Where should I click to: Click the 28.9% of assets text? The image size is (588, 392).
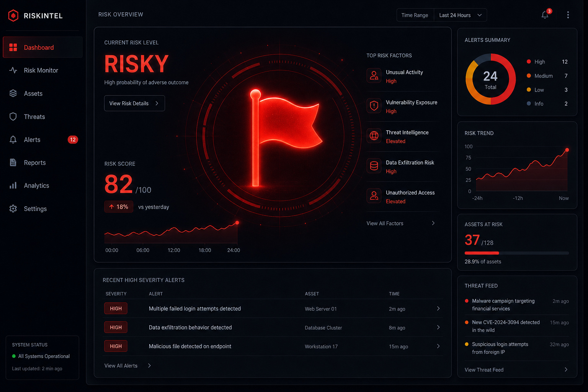click(483, 261)
